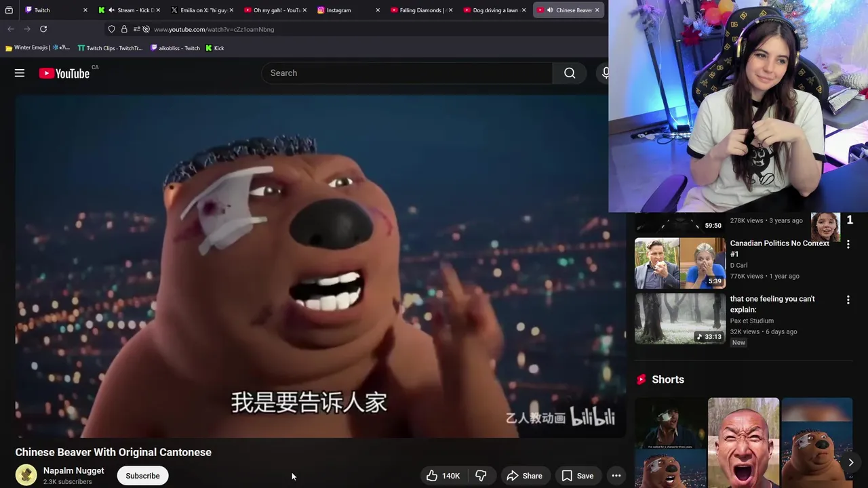Click the Pax et Studium channel name
Viewport: 868px width, 488px height.
tap(752, 321)
